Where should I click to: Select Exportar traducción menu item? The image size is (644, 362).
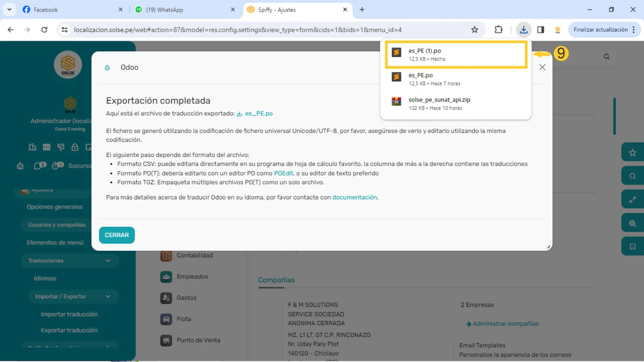[69, 330]
